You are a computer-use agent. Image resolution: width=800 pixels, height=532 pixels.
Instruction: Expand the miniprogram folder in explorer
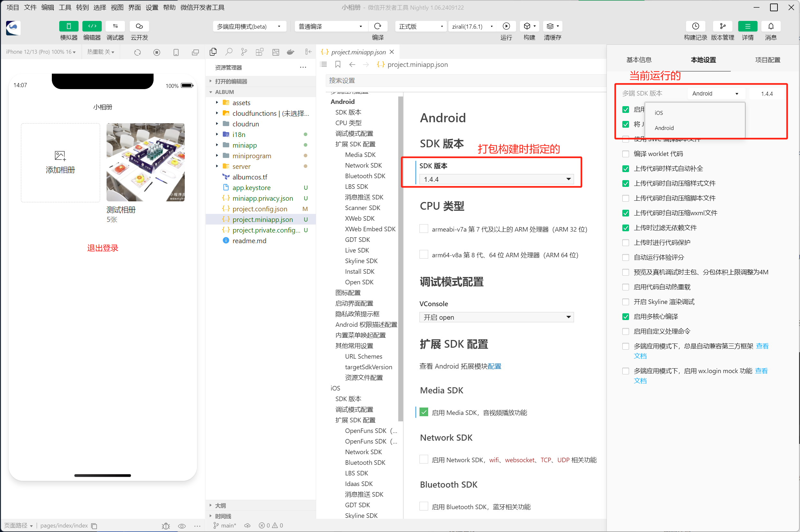pyautogui.click(x=252, y=156)
